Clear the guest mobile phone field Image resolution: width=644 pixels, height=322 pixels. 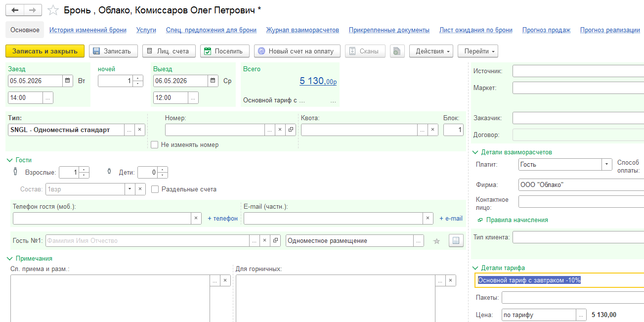click(196, 218)
